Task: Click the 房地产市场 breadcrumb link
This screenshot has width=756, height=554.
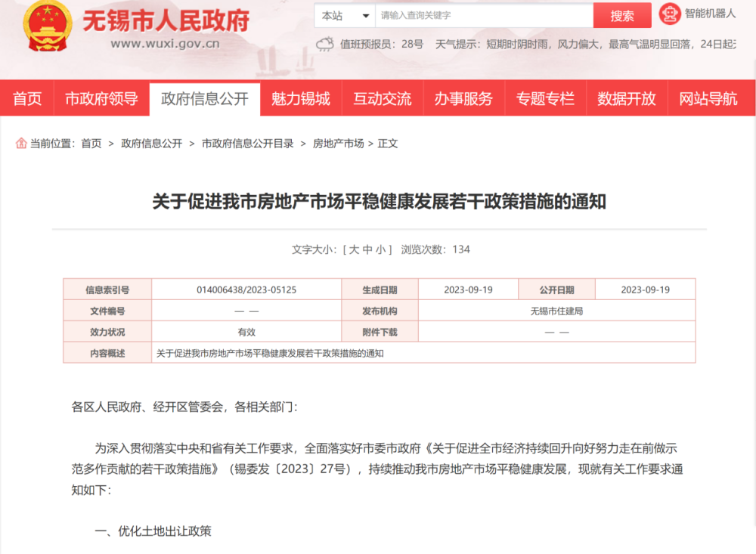Action: (x=339, y=143)
